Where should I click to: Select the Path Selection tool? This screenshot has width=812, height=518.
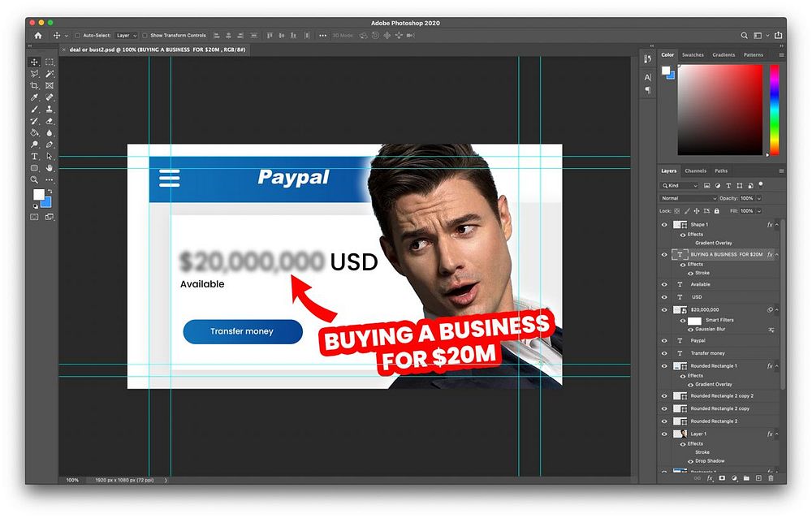[50, 156]
